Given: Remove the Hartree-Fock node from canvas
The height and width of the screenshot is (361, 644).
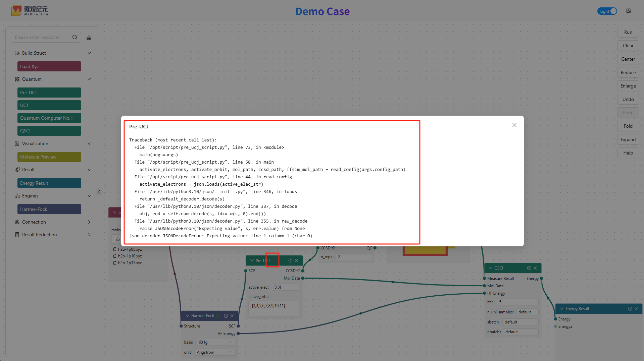Looking at the screenshot, I should point(232,316).
